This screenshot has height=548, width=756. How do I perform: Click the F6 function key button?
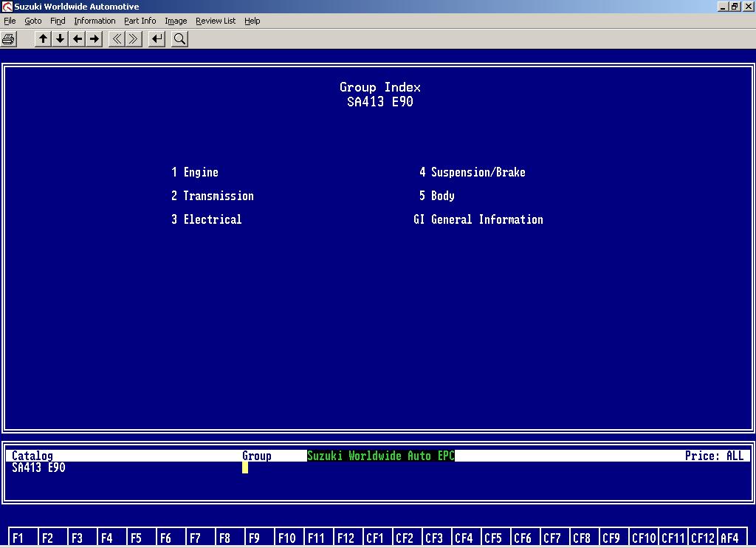click(171, 538)
